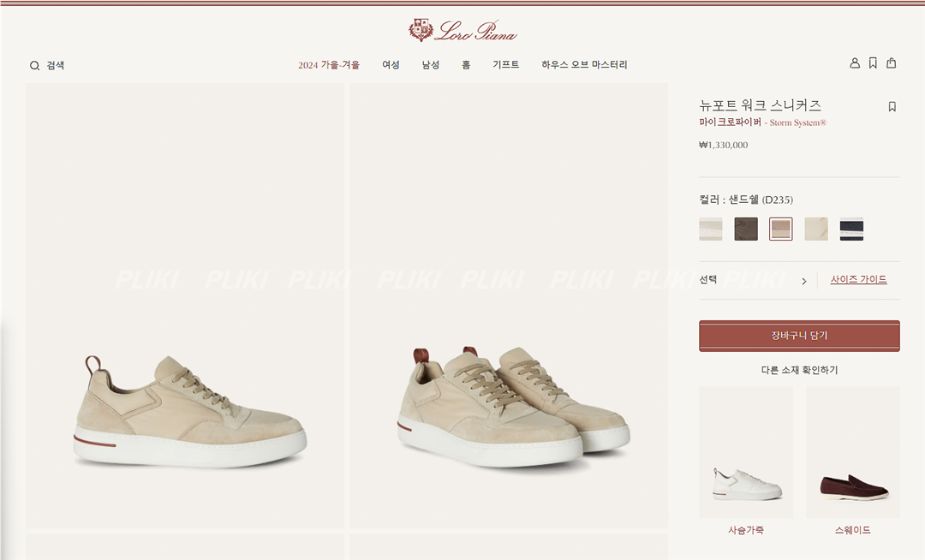
Task: Open the wishlist bookmark icon in header
Action: pyautogui.click(x=873, y=63)
